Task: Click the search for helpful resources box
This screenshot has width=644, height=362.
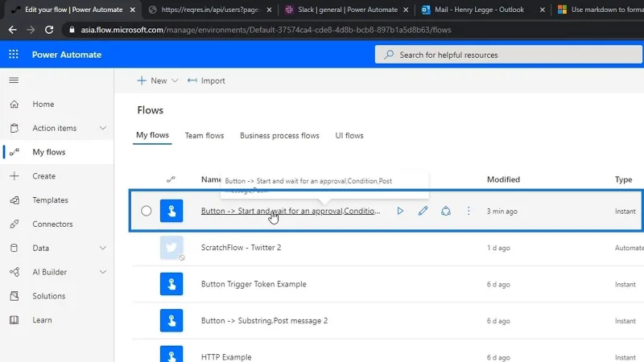Action: (x=509, y=55)
